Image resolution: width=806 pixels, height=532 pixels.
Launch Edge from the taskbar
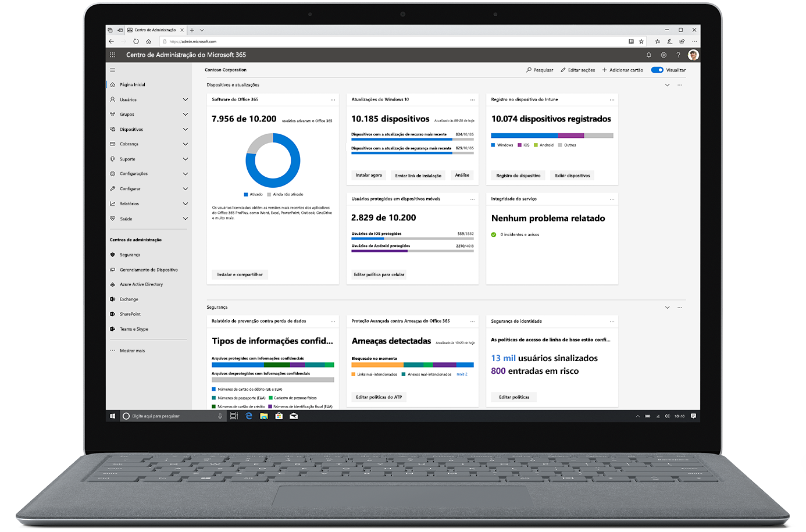[249, 416]
